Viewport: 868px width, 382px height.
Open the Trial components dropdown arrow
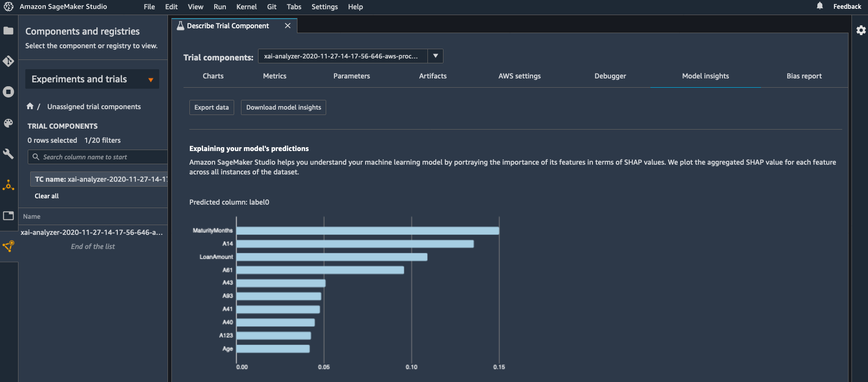point(435,56)
